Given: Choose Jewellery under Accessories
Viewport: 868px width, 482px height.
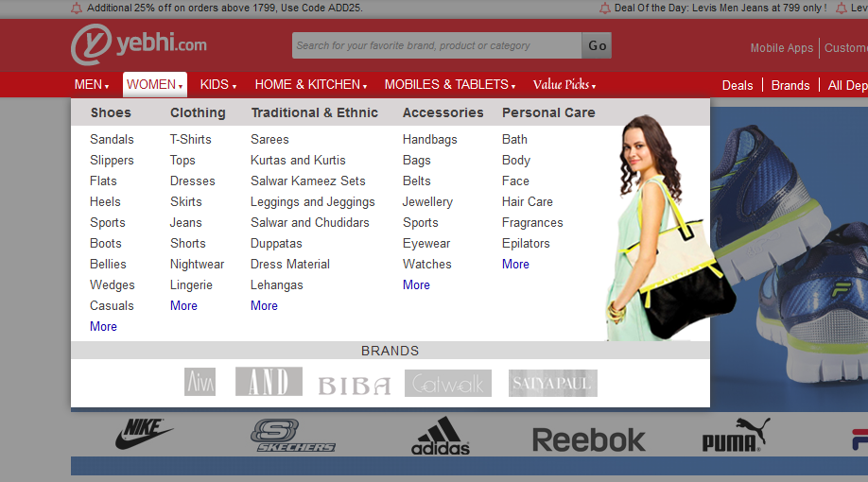Looking at the screenshot, I should [x=427, y=202].
